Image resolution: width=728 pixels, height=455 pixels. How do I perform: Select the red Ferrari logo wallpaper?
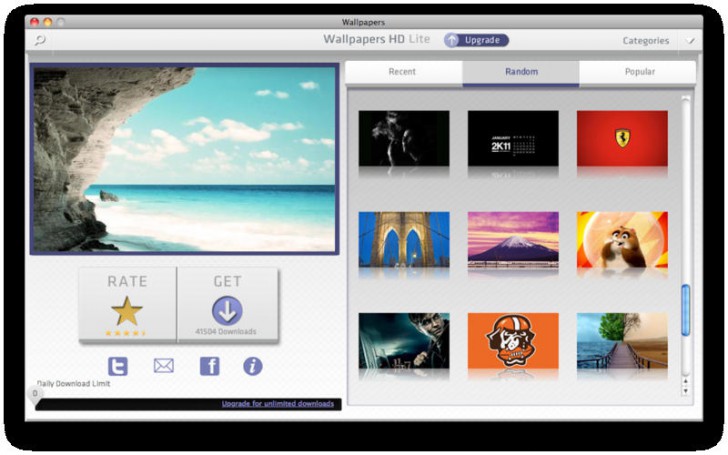point(622,138)
